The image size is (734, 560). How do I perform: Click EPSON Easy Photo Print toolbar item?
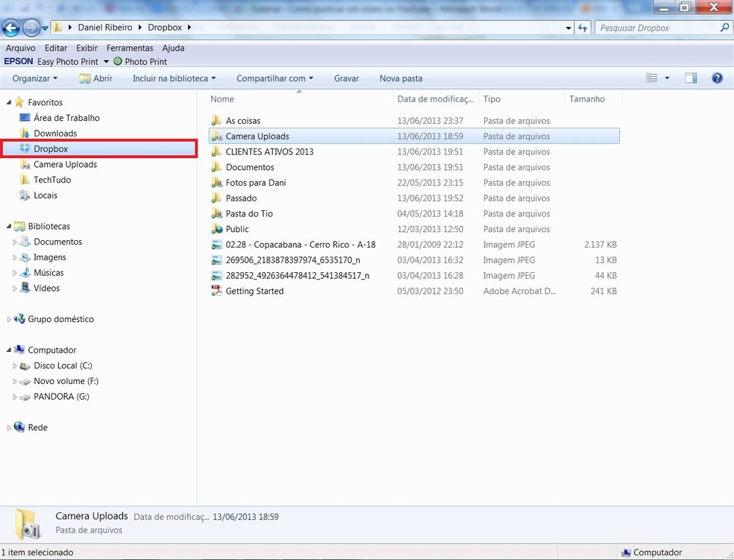[x=51, y=61]
